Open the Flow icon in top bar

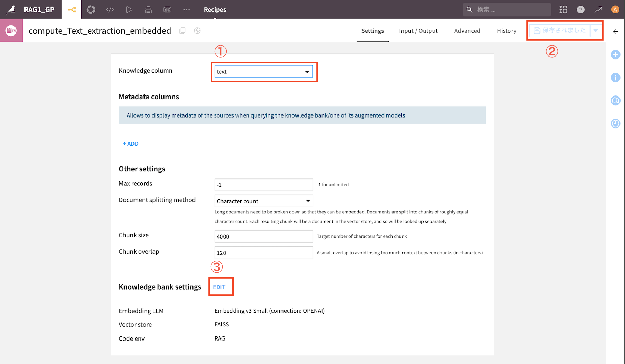pyautogui.click(x=72, y=10)
